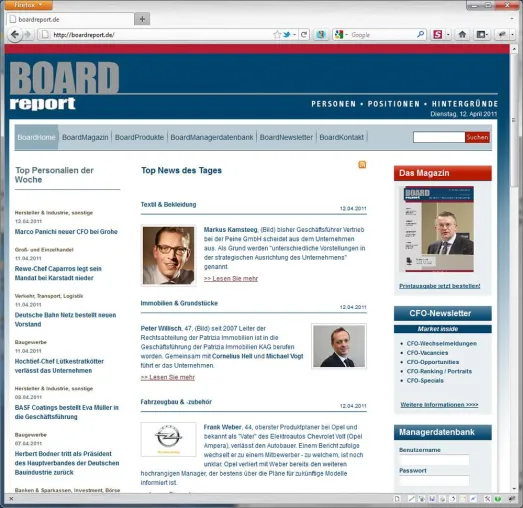Open CFO-Specials link
The width and height of the screenshot is (523, 508).
tap(425, 381)
